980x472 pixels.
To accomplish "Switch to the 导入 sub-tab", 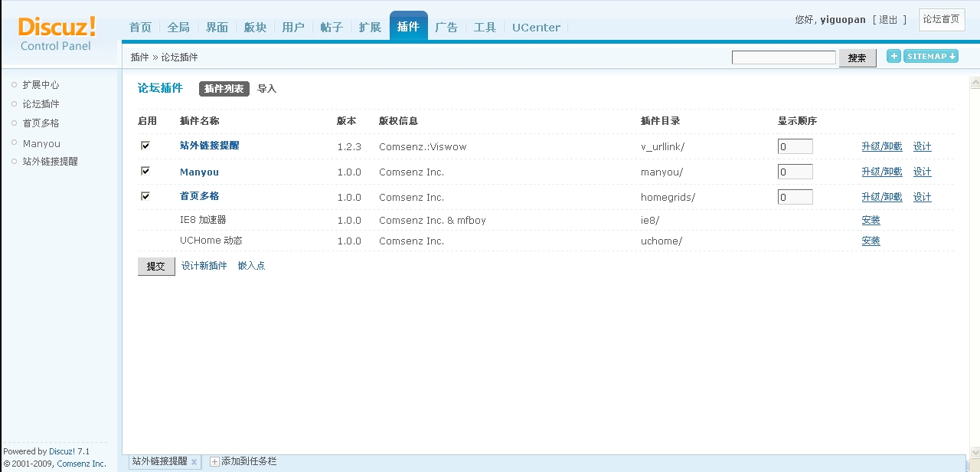I will 266,89.
